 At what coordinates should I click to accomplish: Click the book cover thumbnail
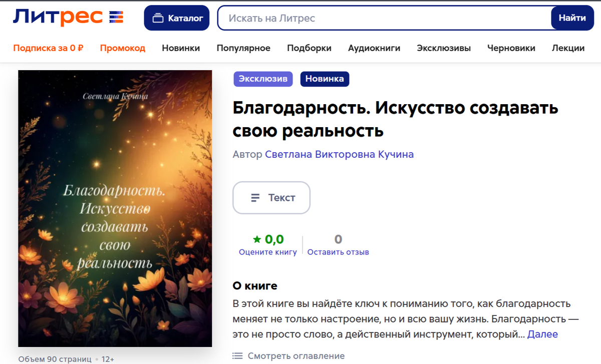(115, 208)
